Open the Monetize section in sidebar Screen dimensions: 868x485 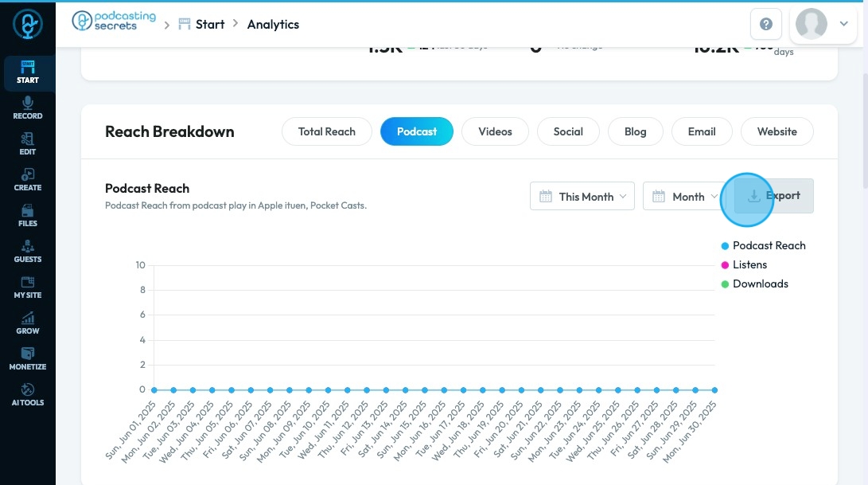(28, 359)
